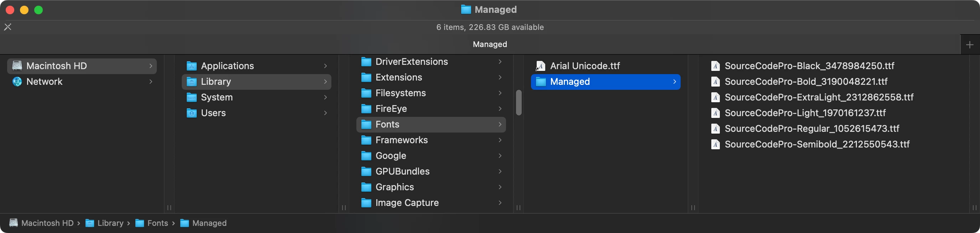The width and height of the screenshot is (980, 233).
Task: Click the Arial Unicode.ttf font file icon
Action: tap(541, 66)
